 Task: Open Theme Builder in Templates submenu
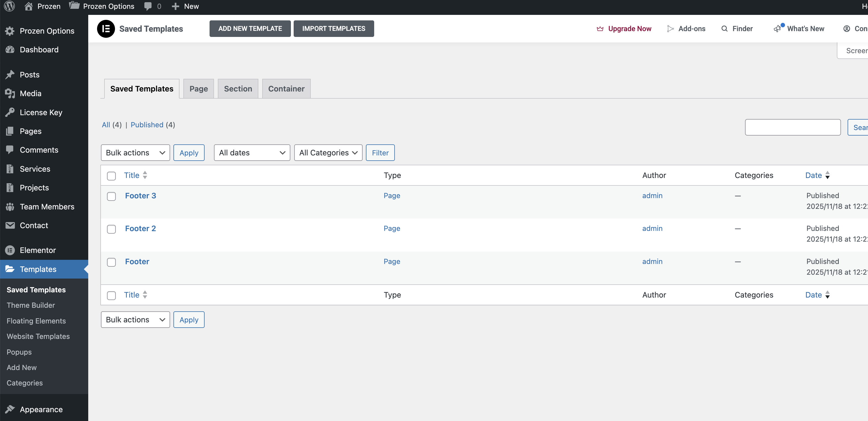tap(31, 305)
